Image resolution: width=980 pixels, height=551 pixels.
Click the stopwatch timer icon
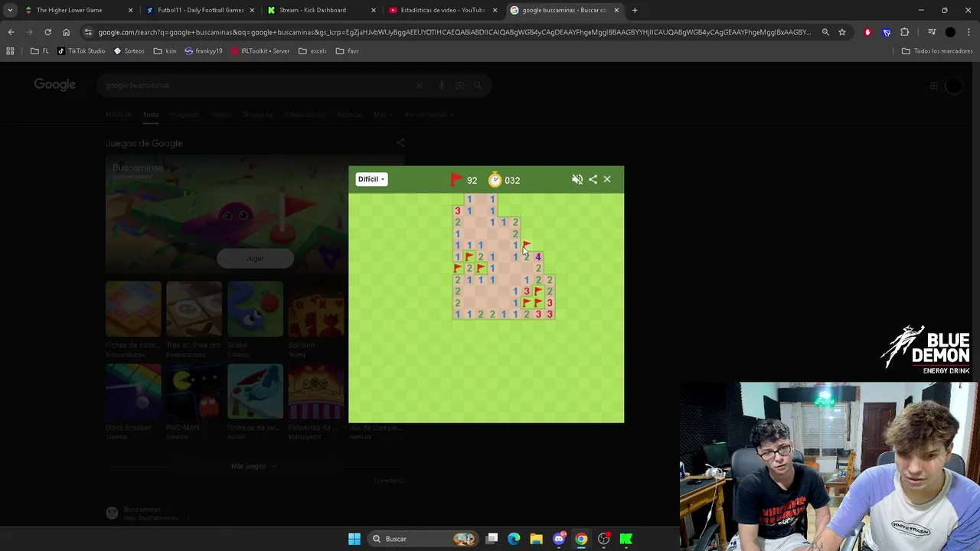click(495, 180)
